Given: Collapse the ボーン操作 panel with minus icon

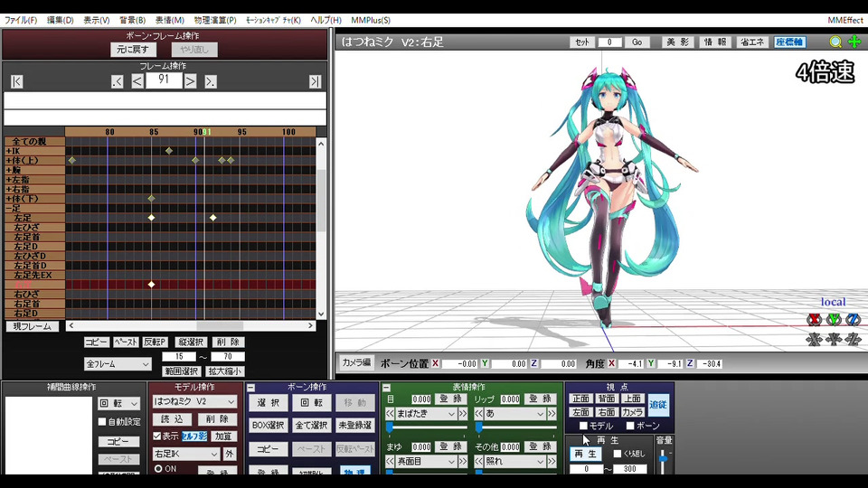Looking at the screenshot, I should coord(250,388).
